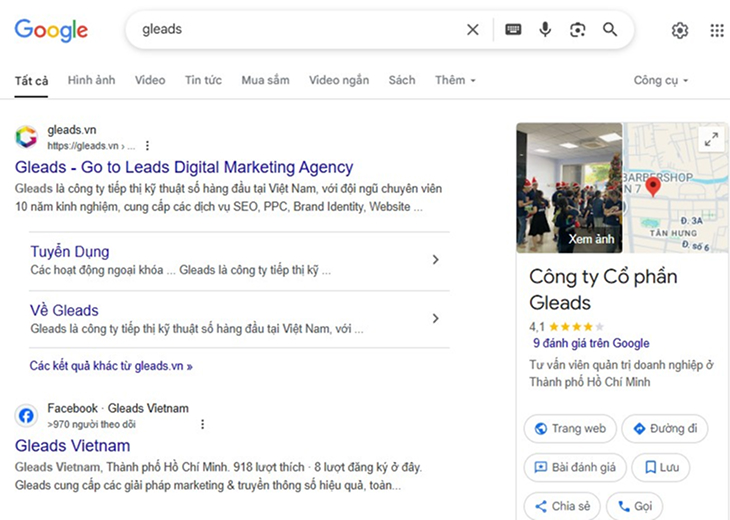Switch to Hình ảnh tab

point(91,80)
